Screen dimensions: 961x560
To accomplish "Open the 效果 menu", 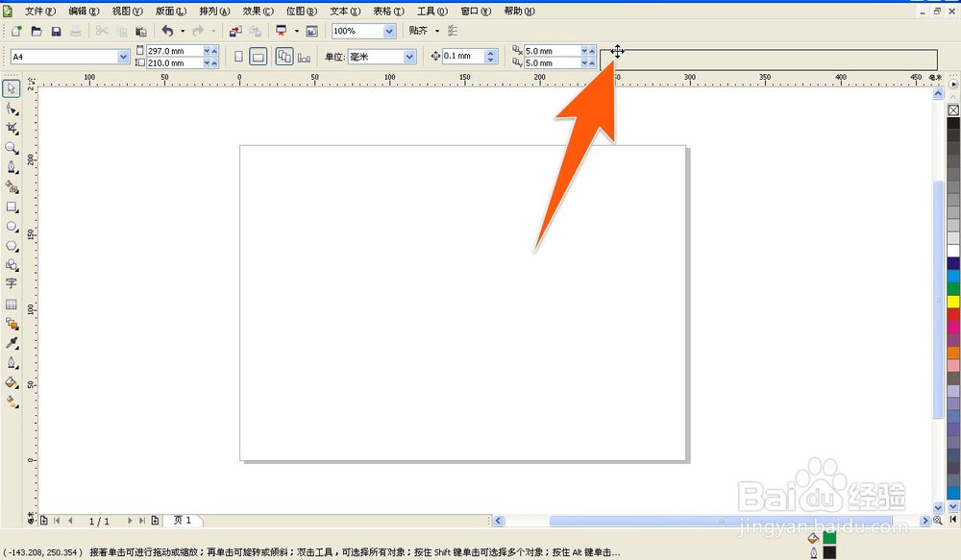I will 258,11.
